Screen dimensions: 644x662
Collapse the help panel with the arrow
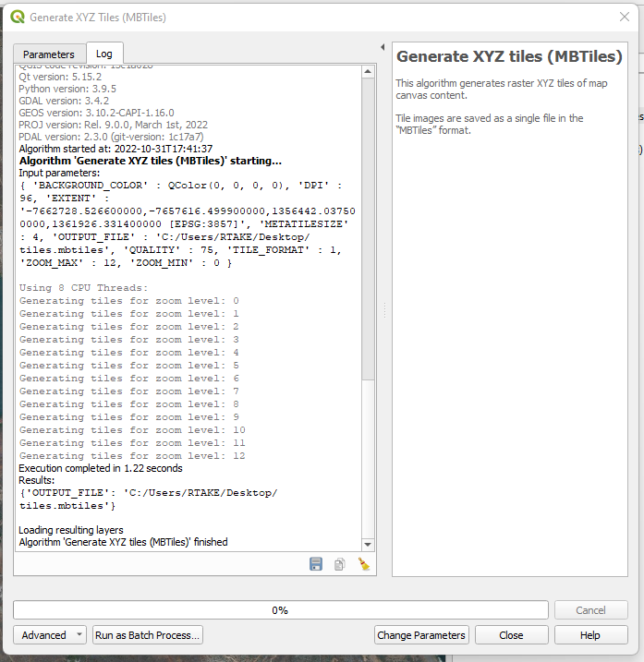tap(383, 46)
